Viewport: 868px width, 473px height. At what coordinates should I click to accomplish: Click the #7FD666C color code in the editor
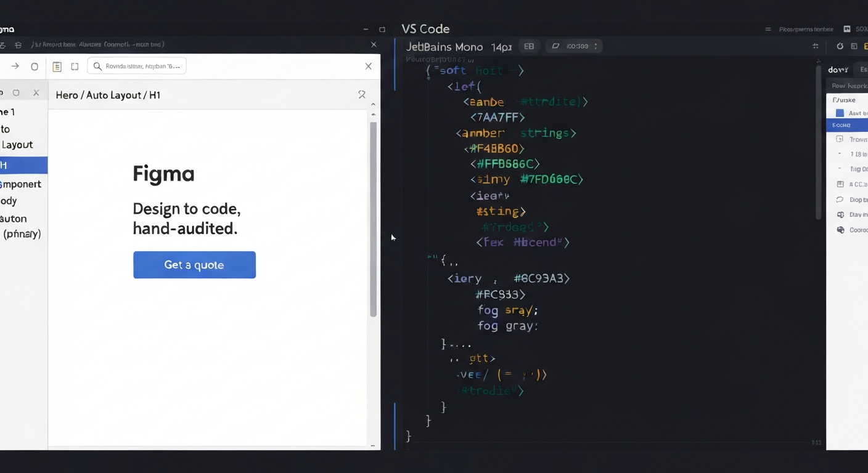click(x=552, y=179)
